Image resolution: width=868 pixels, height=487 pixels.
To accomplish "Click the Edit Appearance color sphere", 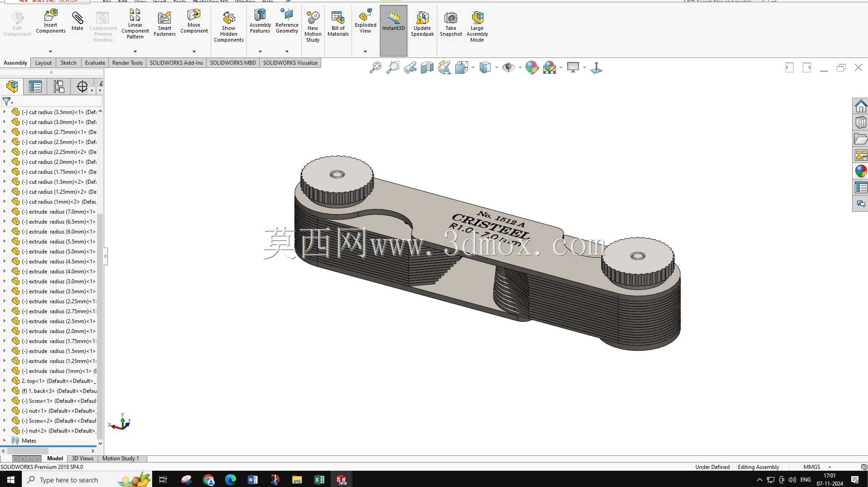I will pyautogui.click(x=532, y=68).
